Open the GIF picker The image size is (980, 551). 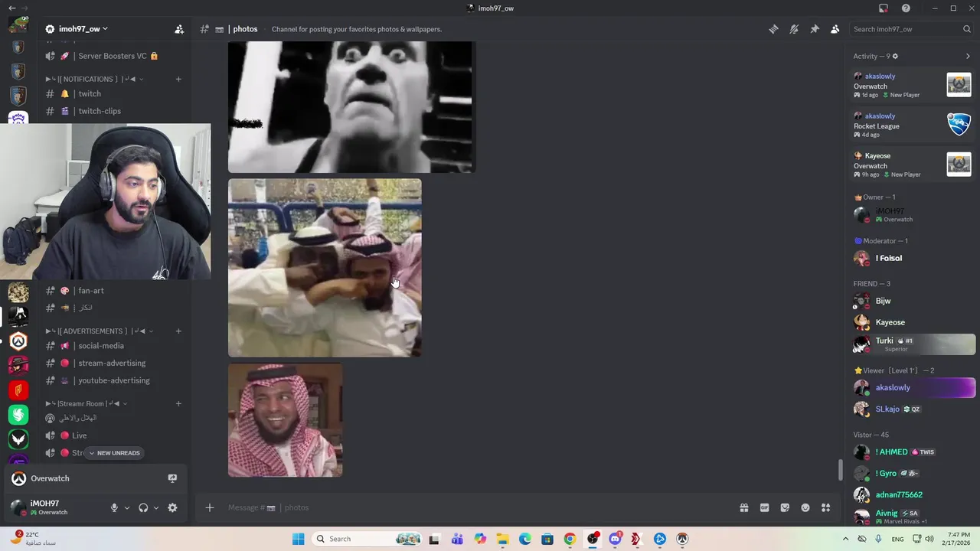click(764, 507)
